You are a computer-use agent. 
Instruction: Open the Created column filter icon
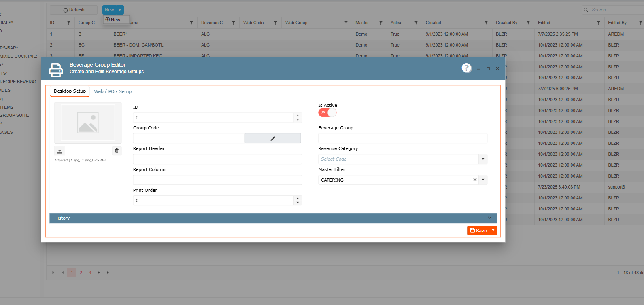(486, 23)
